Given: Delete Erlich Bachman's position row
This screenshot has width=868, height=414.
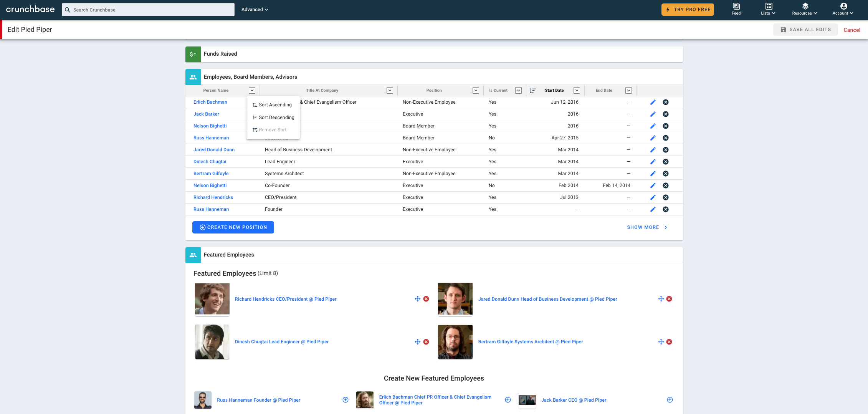Looking at the screenshot, I should pyautogui.click(x=666, y=102).
